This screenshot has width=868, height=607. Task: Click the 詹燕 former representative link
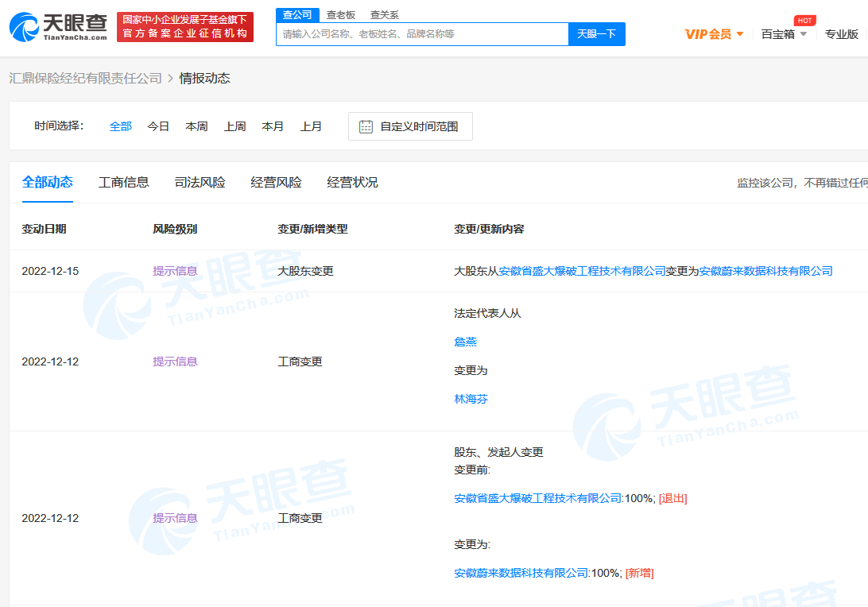(x=465, y=342)
